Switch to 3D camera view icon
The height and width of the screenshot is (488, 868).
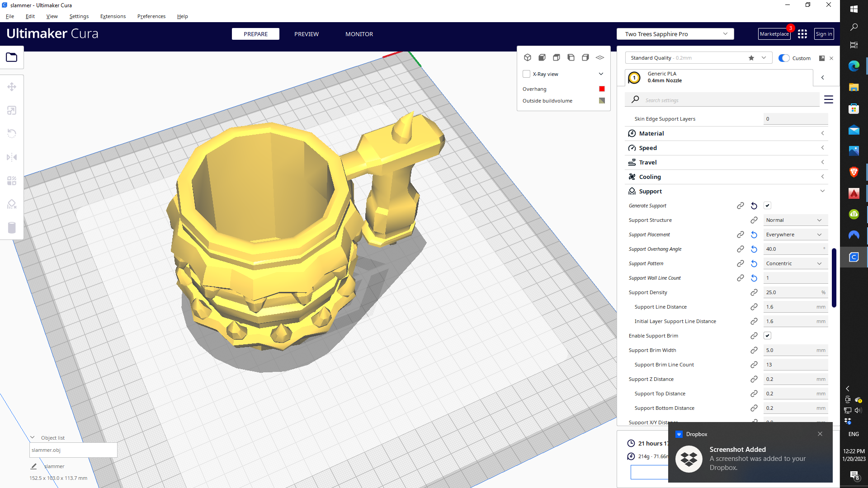click(528, 57)
